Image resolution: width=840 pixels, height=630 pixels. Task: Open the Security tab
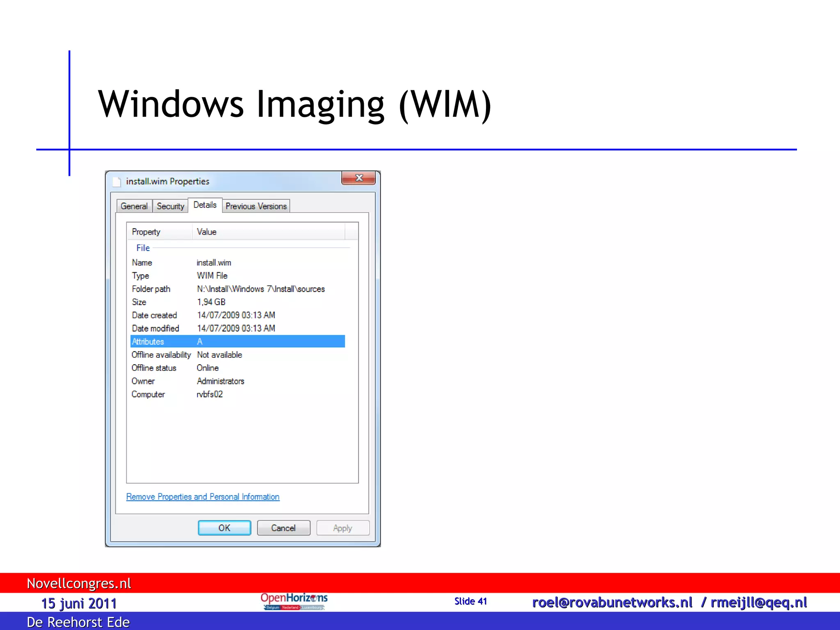coord(171,206)
